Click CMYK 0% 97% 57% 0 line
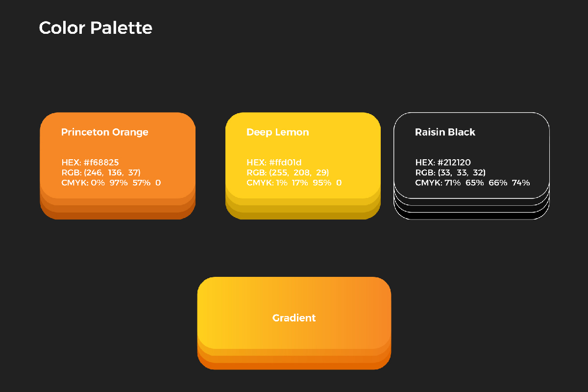The image size is (588, 392). tap(111, 183)
